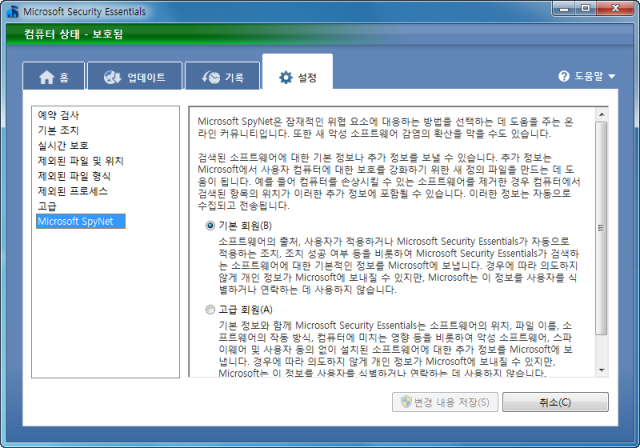Click the scrollbar down arrow

coord(602,370)
